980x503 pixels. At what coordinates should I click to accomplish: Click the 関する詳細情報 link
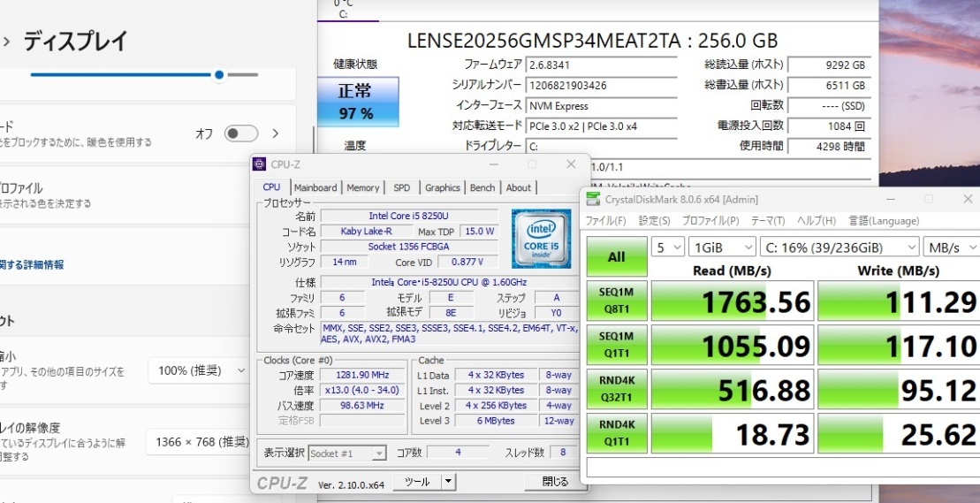click(32, 264)
